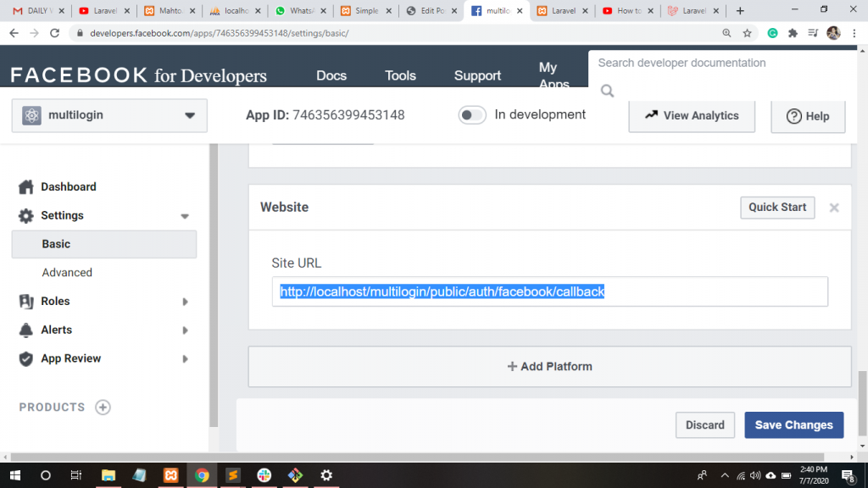Viewport: 868px width, 488px height.
Task: Open a new browser tab
Action: point(740,11)
